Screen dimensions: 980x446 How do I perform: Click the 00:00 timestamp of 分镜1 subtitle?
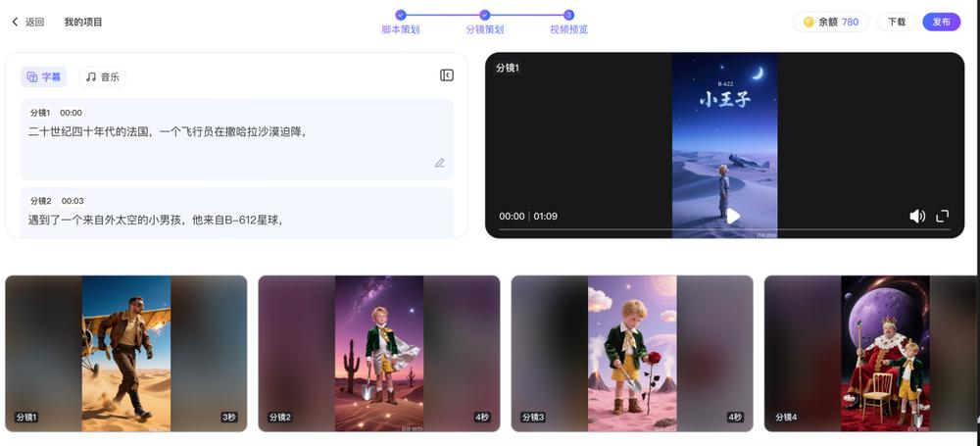71,113
